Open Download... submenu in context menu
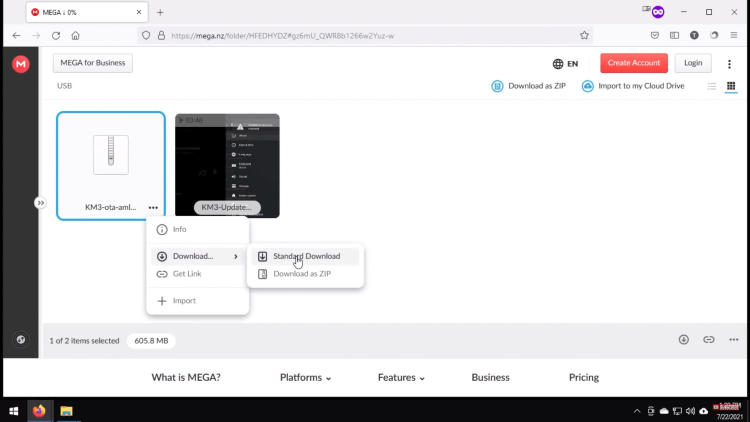The image size is (750, 422). click(198, 256)
